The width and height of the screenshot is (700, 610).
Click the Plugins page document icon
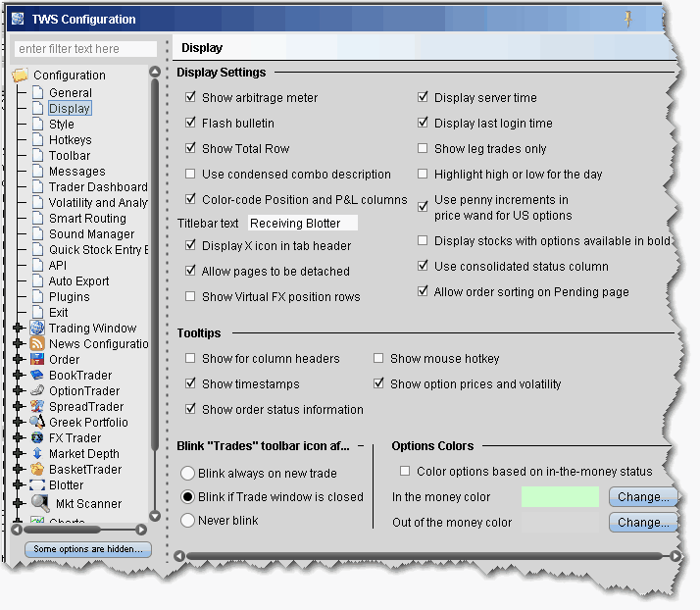pyautogui.click(x=38, y=296)
